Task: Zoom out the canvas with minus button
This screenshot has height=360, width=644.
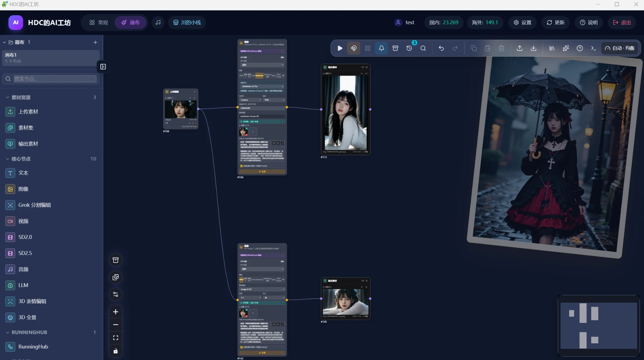Action: click(x=116, y=325)
